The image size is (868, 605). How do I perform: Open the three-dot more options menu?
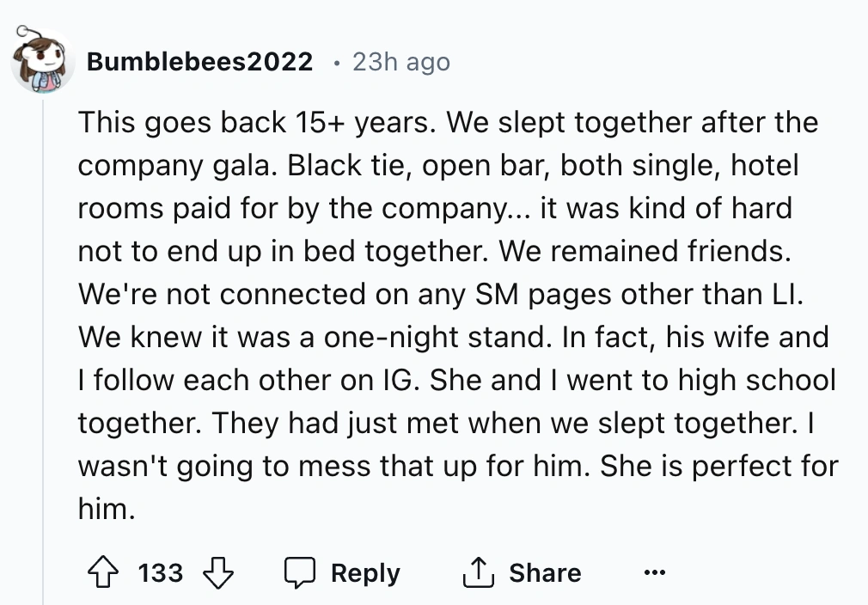655,572
